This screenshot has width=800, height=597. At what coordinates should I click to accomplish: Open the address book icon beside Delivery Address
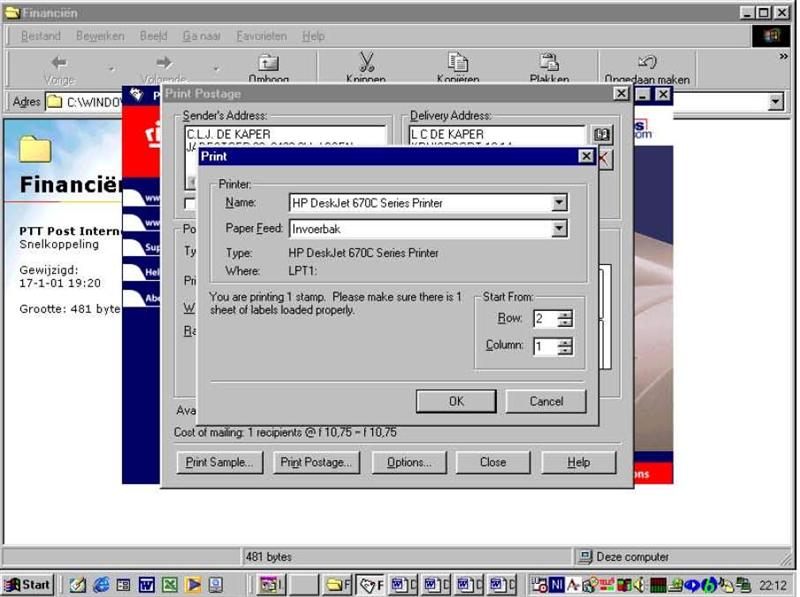point(602,134)
